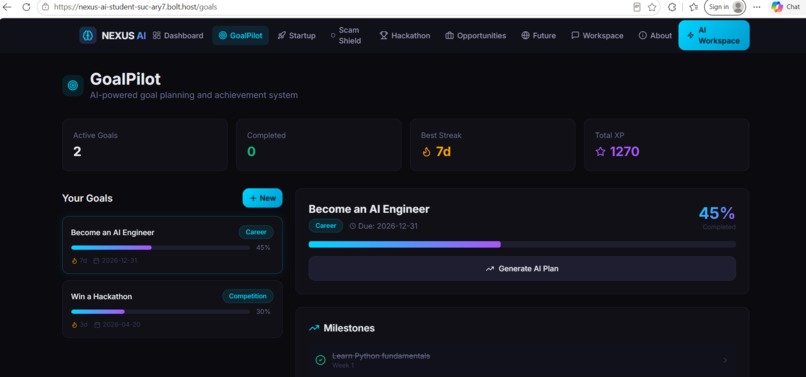This screenshot has height=377, width=806.
Task: Click the 30% progress bar for Win a Hackathon
Action: [x=160, y=312]
